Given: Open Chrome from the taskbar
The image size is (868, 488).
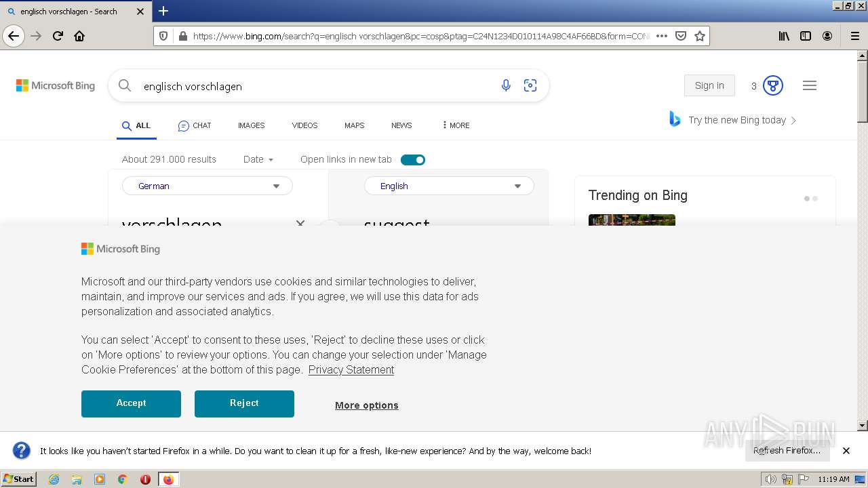Looking at the screenshot, I should click(122, 479).
